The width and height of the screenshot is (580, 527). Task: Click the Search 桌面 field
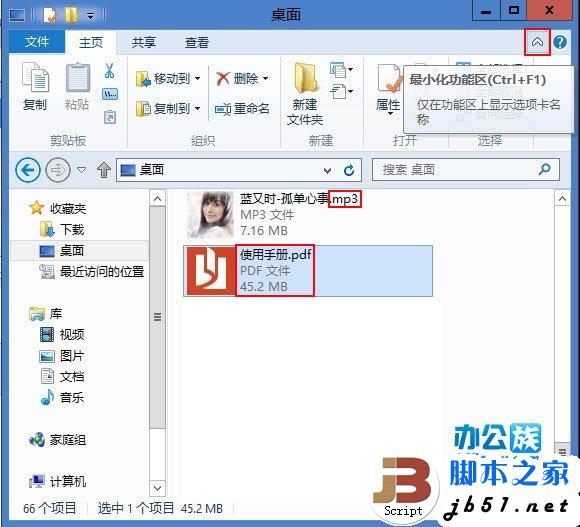pyautogui.click(x=466, y=170)
